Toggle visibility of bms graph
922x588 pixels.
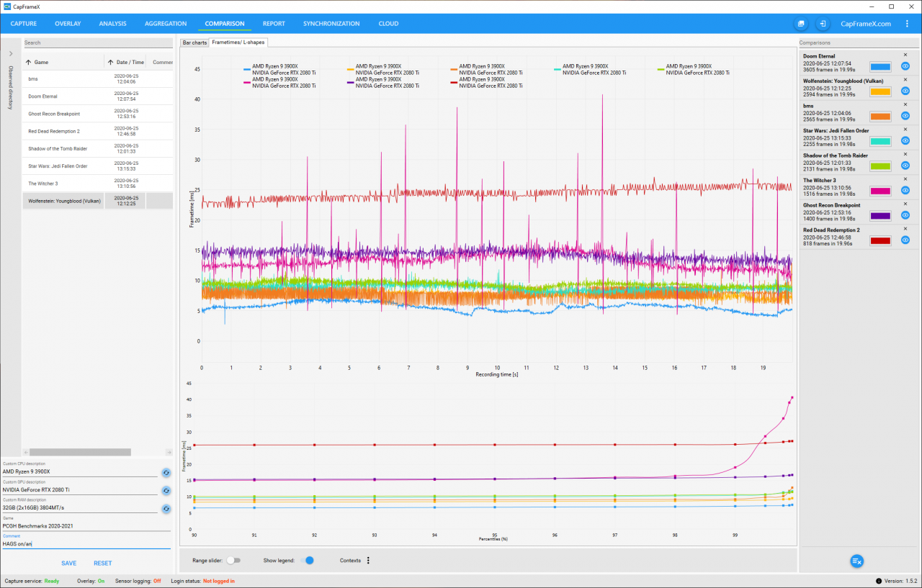click(x=905, y=116)
